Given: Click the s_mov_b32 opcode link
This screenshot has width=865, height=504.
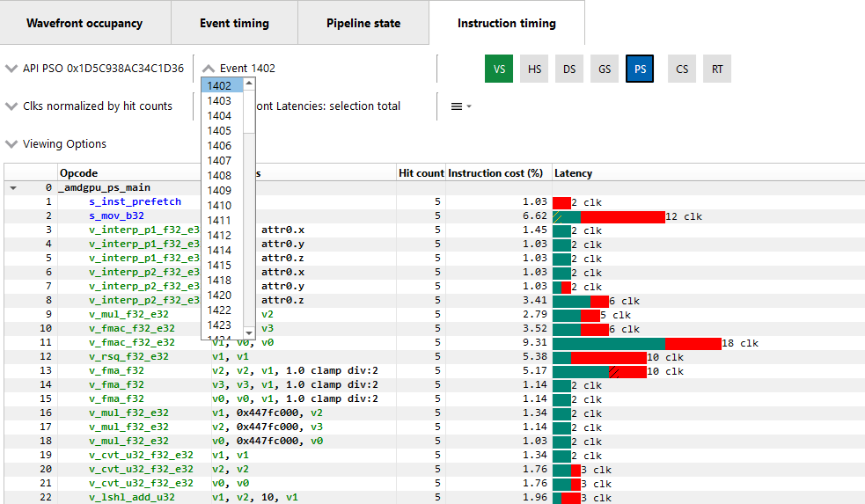Looking at the screenshot, I should coord(116,215).
